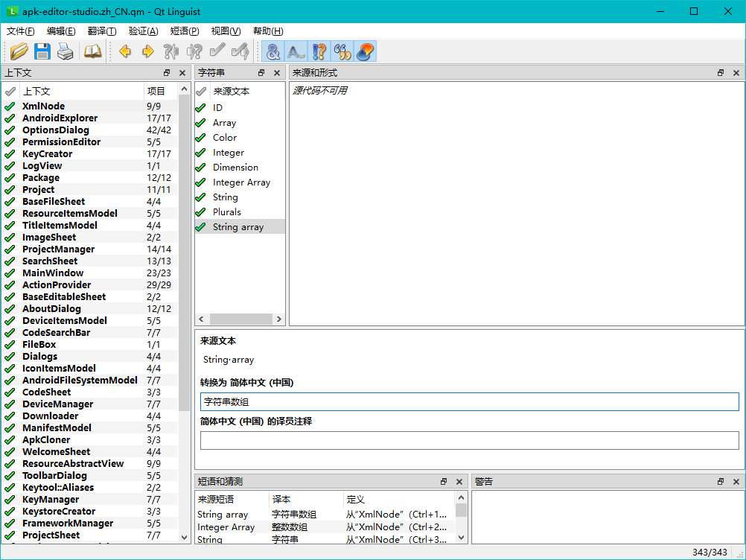Screen dimensions: 746x560
Task: Go to next item with right arrow
Action: pos(147,51)
